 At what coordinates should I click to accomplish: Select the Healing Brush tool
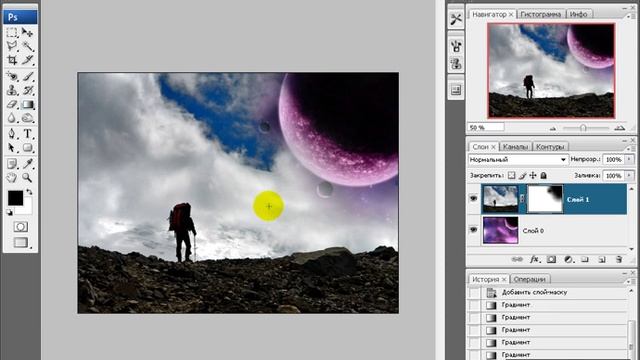click(12, 76)
